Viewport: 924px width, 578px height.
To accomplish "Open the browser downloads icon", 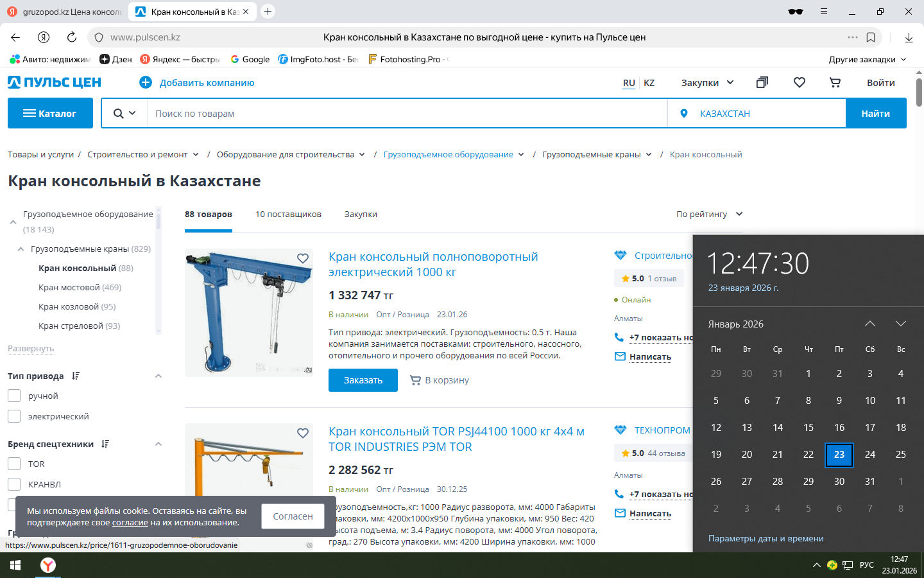I will pyautogui.click(x=909, y=37).
